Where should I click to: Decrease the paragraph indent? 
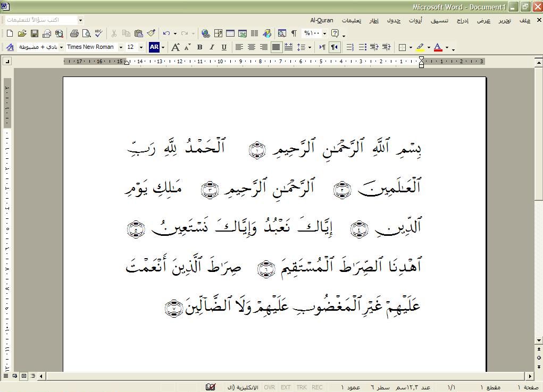(x=374, y=47)
